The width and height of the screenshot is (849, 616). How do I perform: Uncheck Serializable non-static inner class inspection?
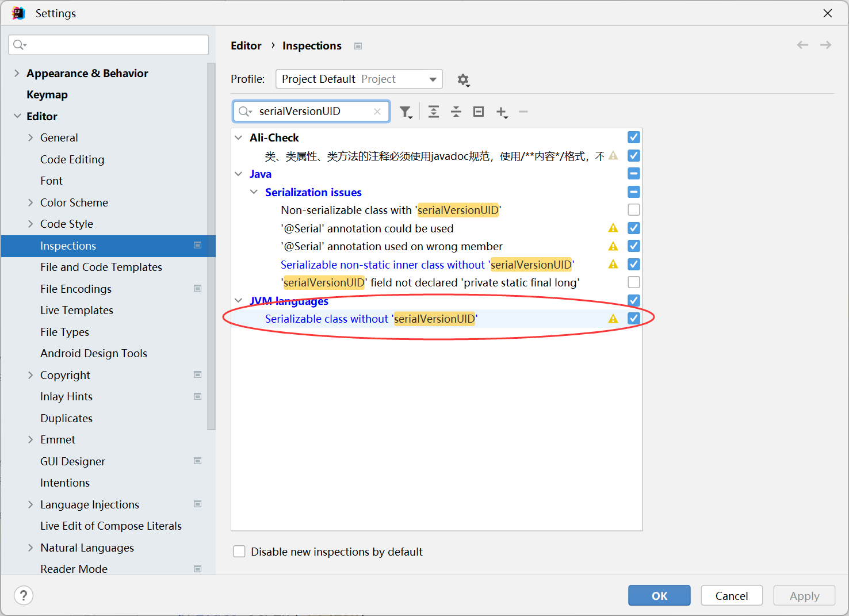tap(634, 265)
